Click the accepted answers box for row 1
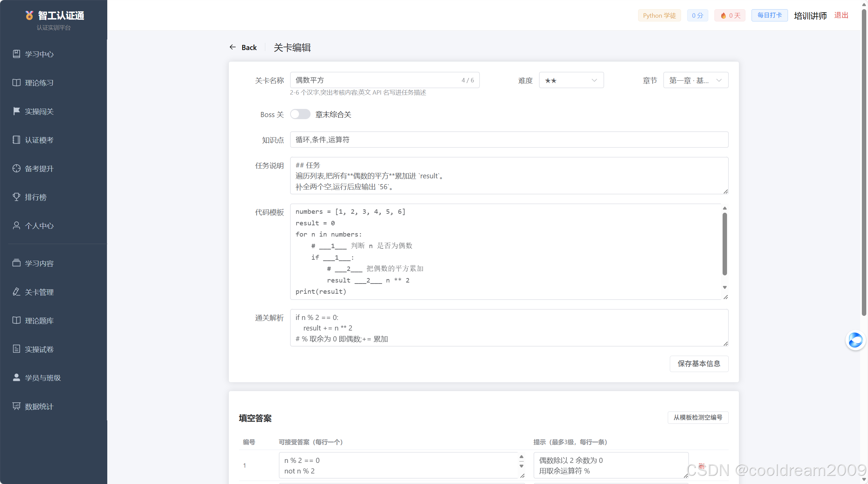Viewport: 868px width, 484px height. (402, 465)
